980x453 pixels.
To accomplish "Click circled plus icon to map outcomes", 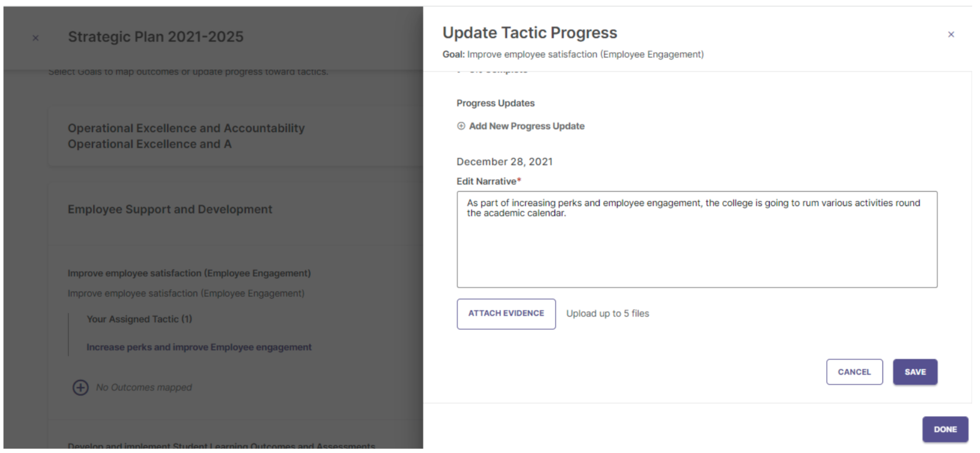I will pos(81,388).
